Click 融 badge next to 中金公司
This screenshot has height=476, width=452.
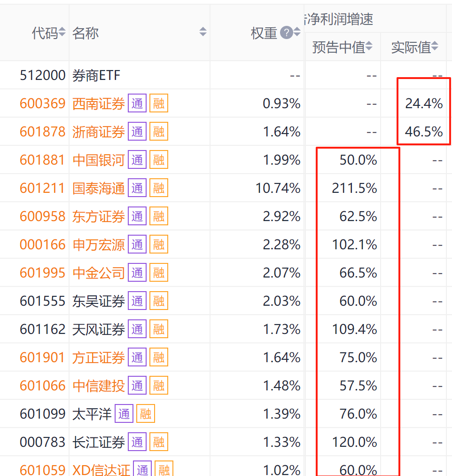point(159,273)
